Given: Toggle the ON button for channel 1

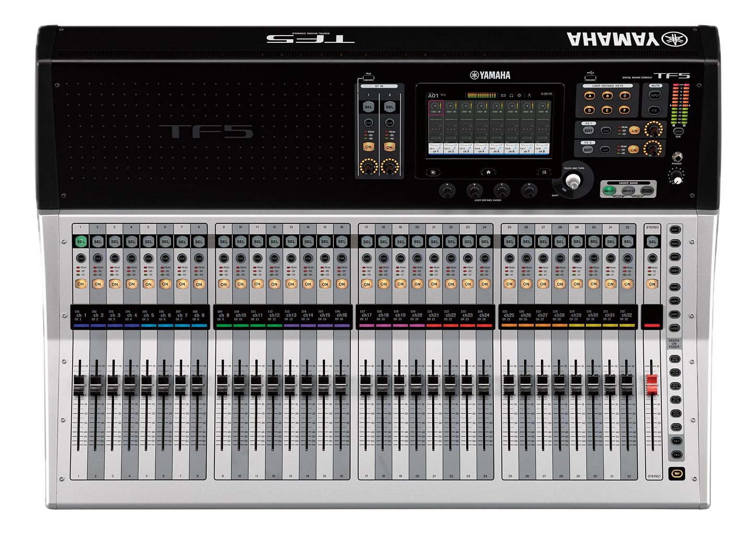Looking at the screenshot, I should tap(81, 284).
